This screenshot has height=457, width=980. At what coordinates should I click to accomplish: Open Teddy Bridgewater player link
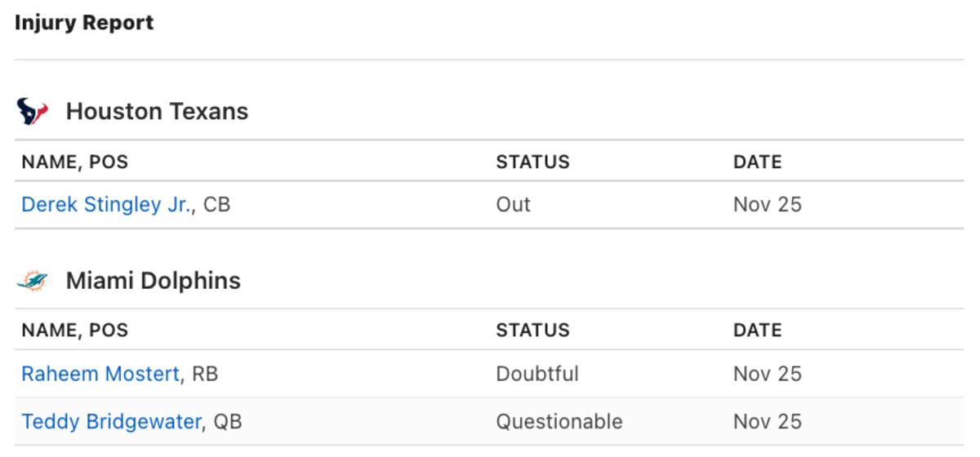point(111,422)
